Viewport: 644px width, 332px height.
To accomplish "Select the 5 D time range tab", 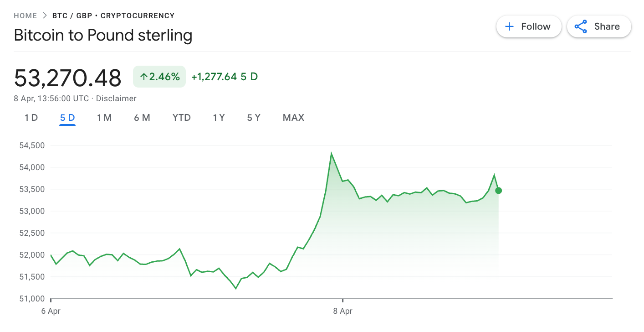I will [67, 118].
